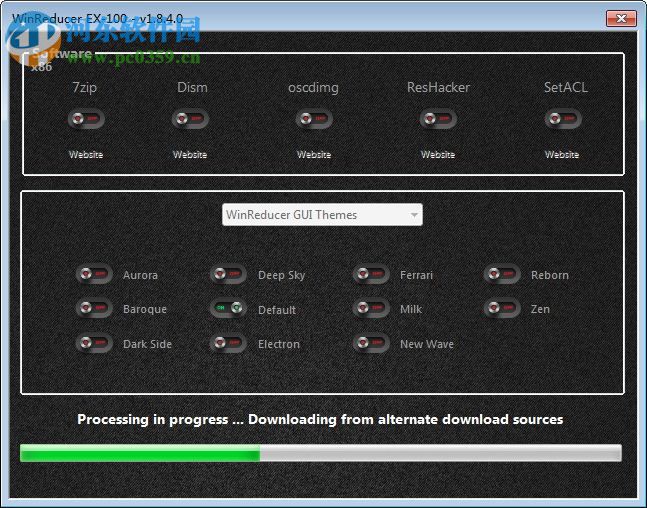
Task: Enable the Reborn theme switch
Action: pyautogui.click(x=502, y=274)
